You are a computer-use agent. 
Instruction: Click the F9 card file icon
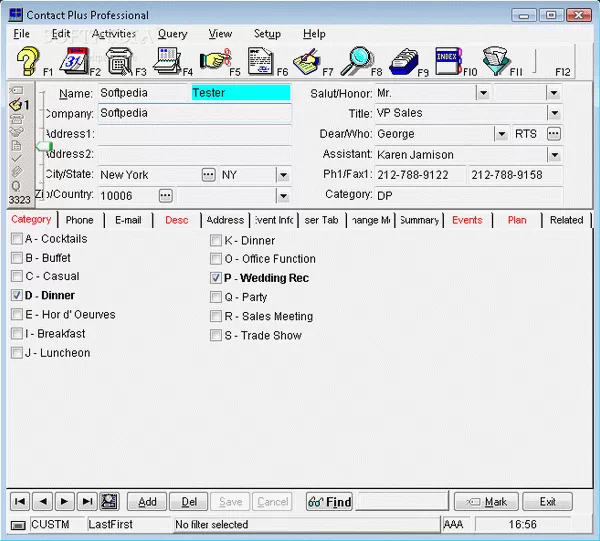point(404,62)
